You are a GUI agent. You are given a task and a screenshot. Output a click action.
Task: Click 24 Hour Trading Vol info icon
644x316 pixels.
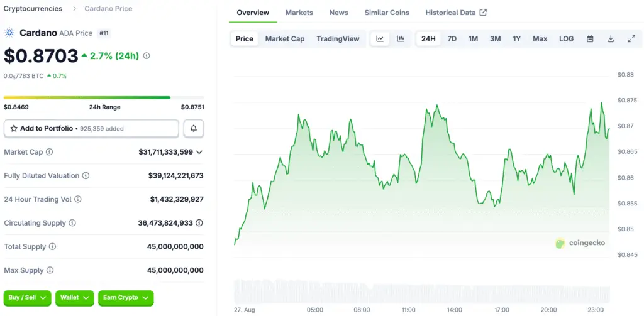coord(77,199)
